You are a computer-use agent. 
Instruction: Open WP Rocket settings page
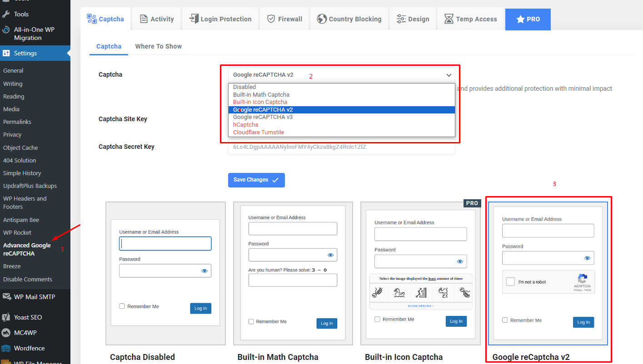pyautogui.click(x=17, y=232)
